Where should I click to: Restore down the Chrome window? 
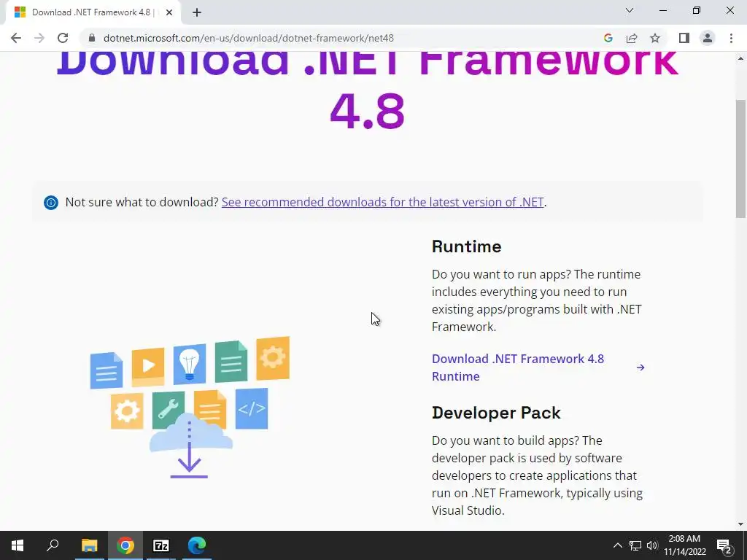697,10
